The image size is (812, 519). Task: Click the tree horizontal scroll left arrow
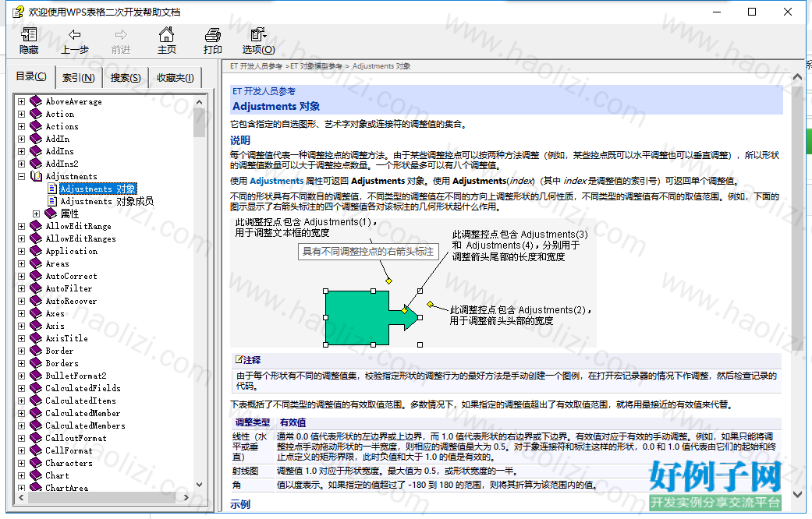click(x=21, y=497)
